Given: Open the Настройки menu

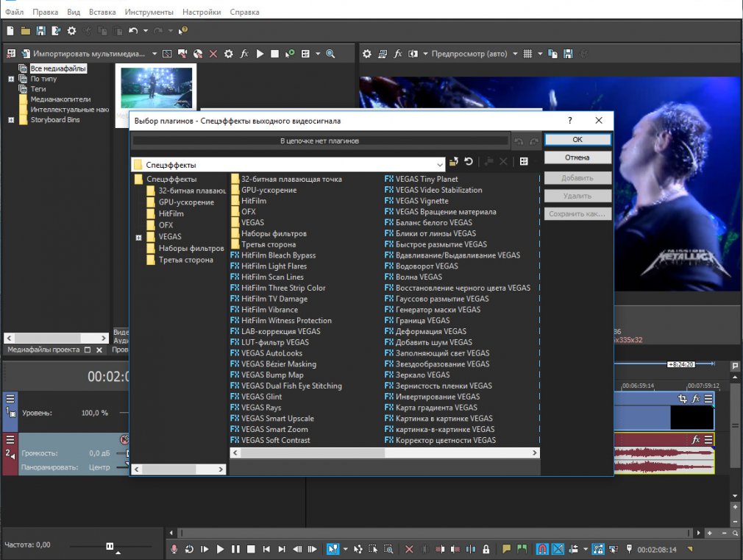Looking at the screenshot, I should tap(202, 12).
